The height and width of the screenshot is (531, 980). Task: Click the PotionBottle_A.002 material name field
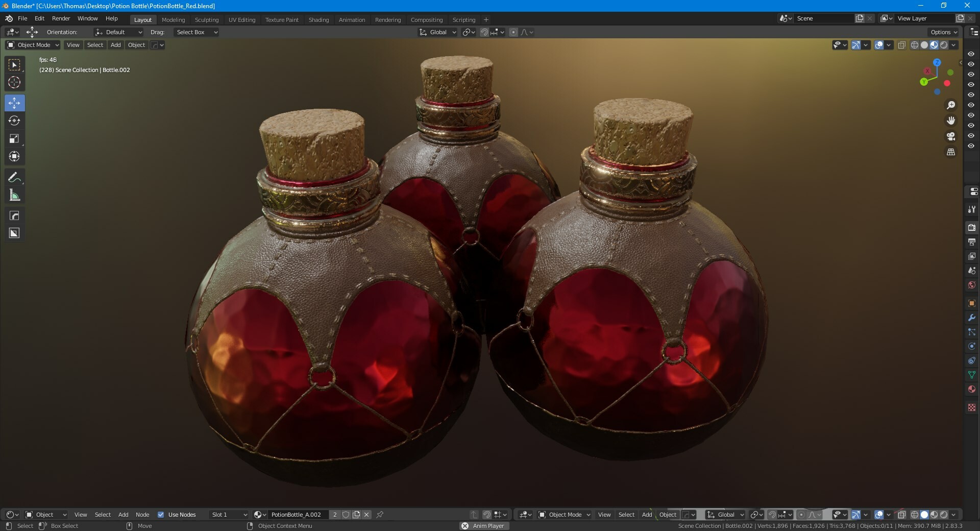click(298, 515)
